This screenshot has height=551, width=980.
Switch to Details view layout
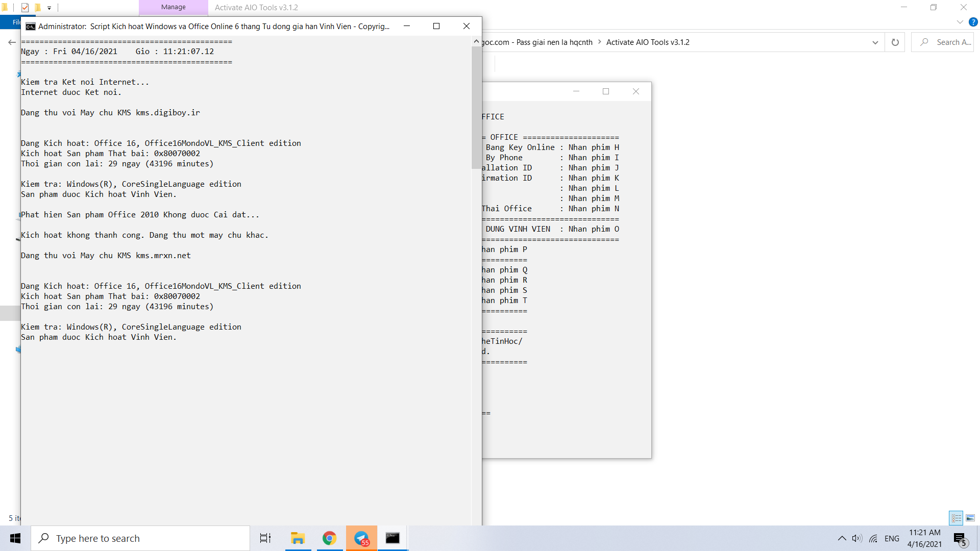point(956,518)
